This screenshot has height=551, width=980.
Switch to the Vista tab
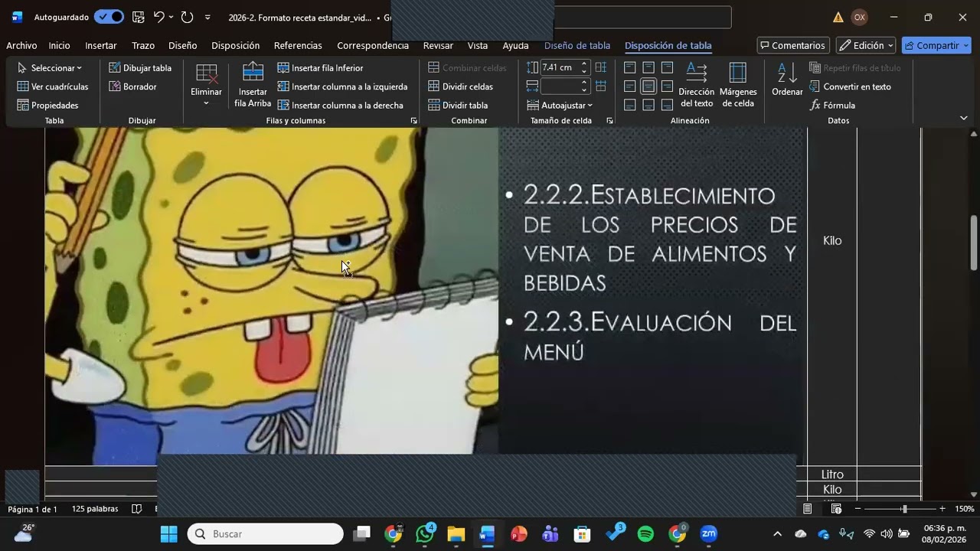pos(478,45)
